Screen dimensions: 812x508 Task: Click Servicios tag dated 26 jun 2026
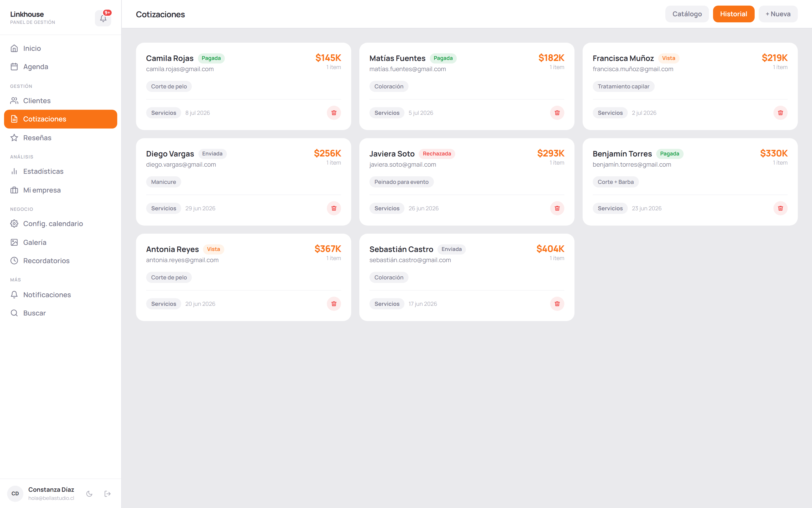pyautogui.click(x=386, y=208)
